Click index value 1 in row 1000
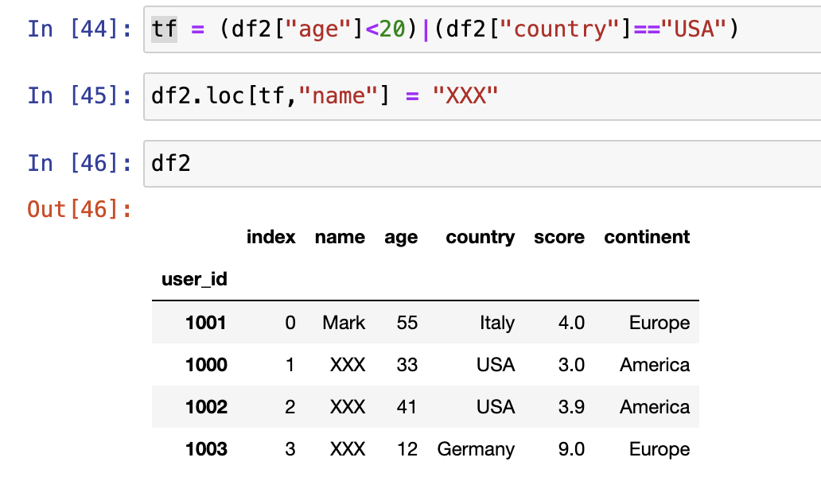The image size is (821, 504). (290, 365)
